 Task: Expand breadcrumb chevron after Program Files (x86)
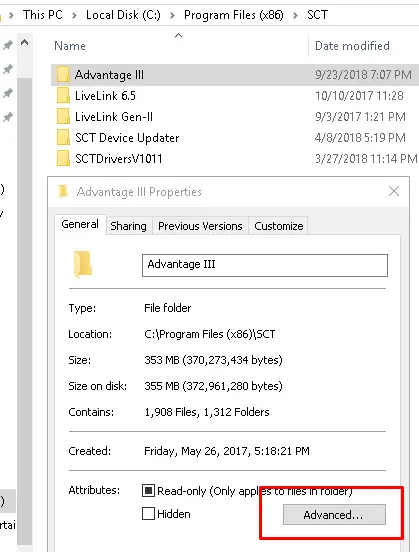click(x=295, y=15)
